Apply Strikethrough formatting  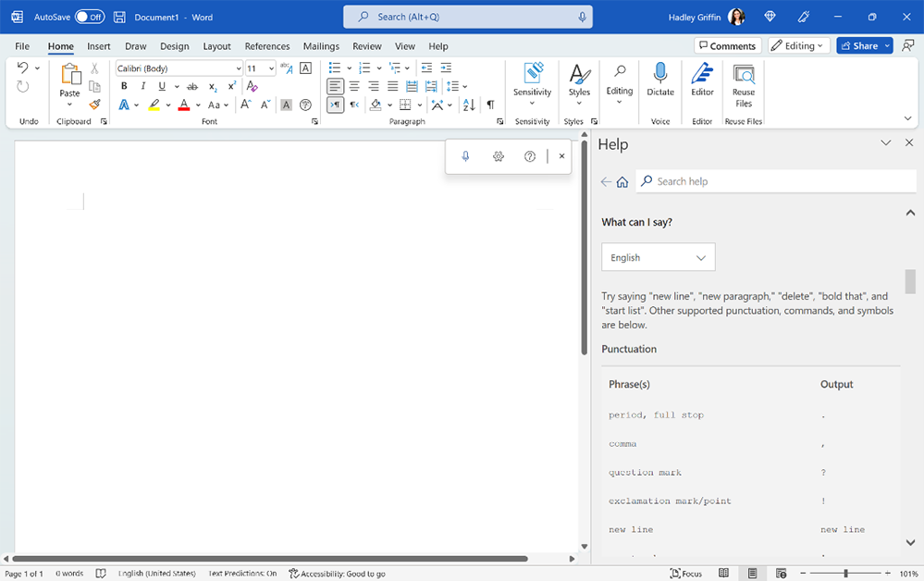click(192, 87)
